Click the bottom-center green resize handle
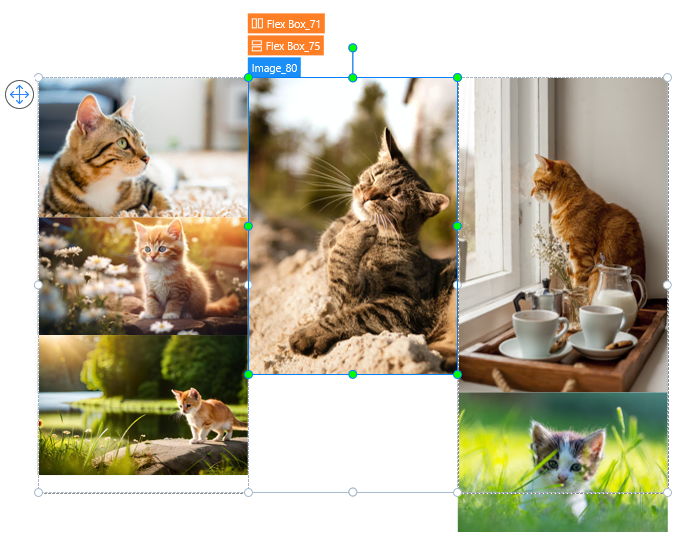The height and width of the screenshot is (542, 678). (x=352, y=374)
